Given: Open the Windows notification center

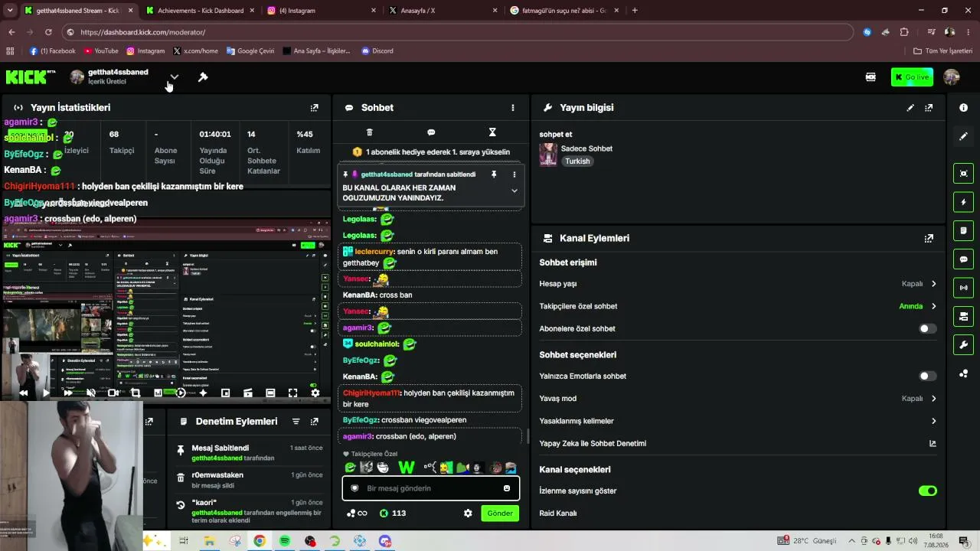Looking at the screenshot, I should point(963,541).
